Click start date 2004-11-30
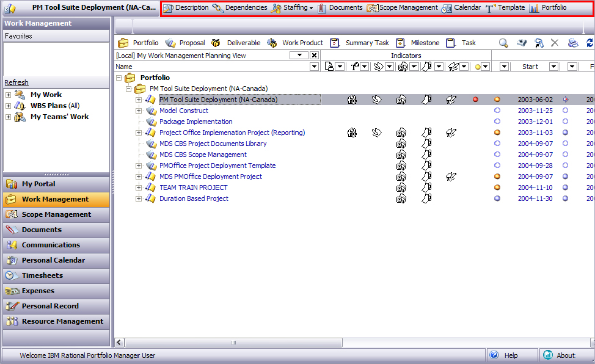Screen dimensions: 595x364 (x=535, y=199)
